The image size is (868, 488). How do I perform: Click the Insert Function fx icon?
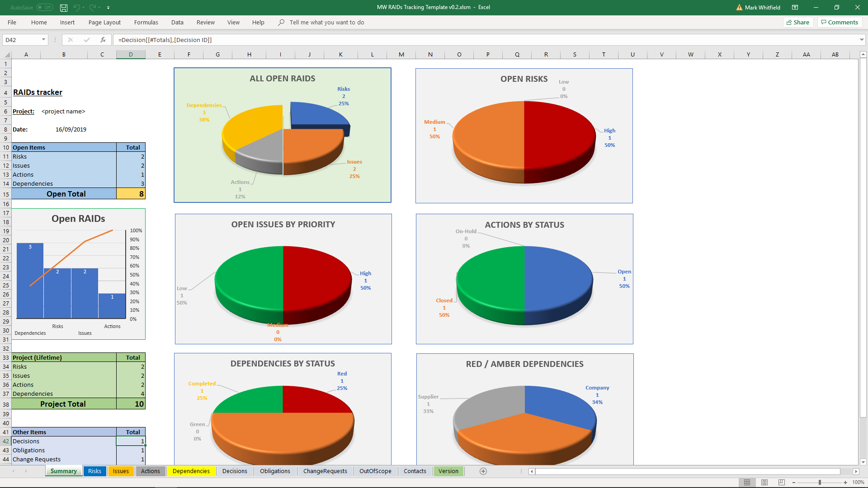tap(103, 40)
